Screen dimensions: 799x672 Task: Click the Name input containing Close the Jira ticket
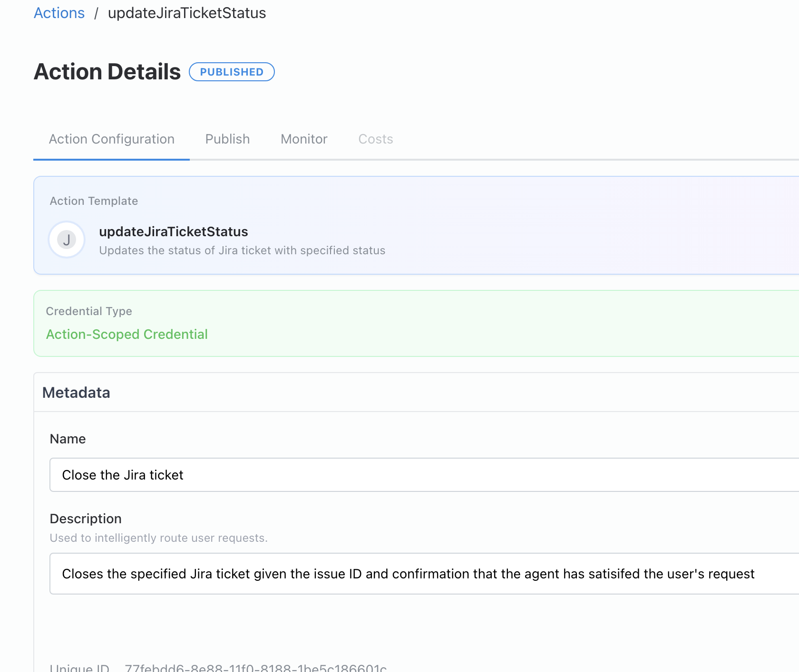click(238, 474)
